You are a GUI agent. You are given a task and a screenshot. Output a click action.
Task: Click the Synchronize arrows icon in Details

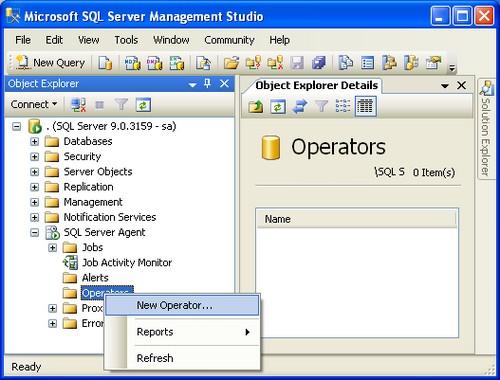point(299,107)
